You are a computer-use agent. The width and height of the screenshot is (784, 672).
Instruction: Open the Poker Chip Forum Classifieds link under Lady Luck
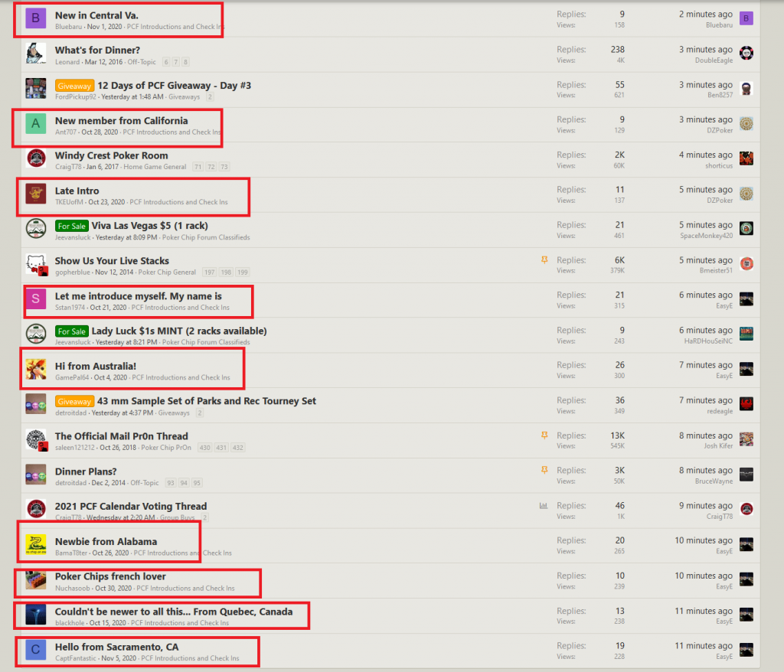click(204, 342)
